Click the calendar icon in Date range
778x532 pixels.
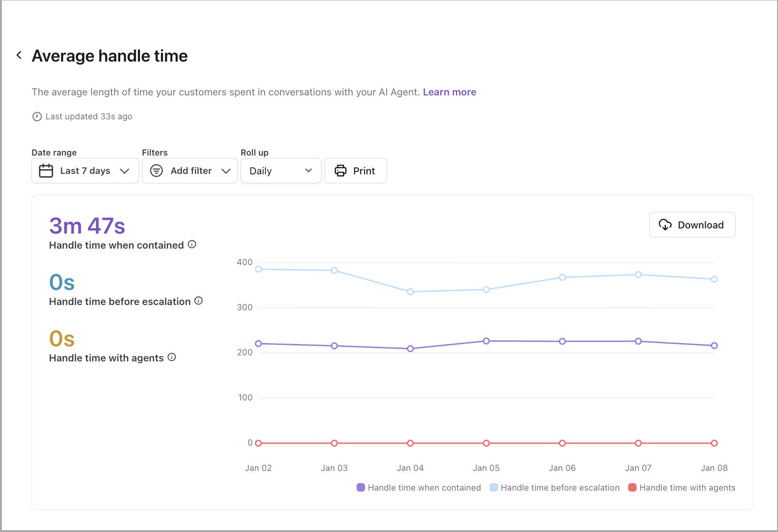click(46, 171)
